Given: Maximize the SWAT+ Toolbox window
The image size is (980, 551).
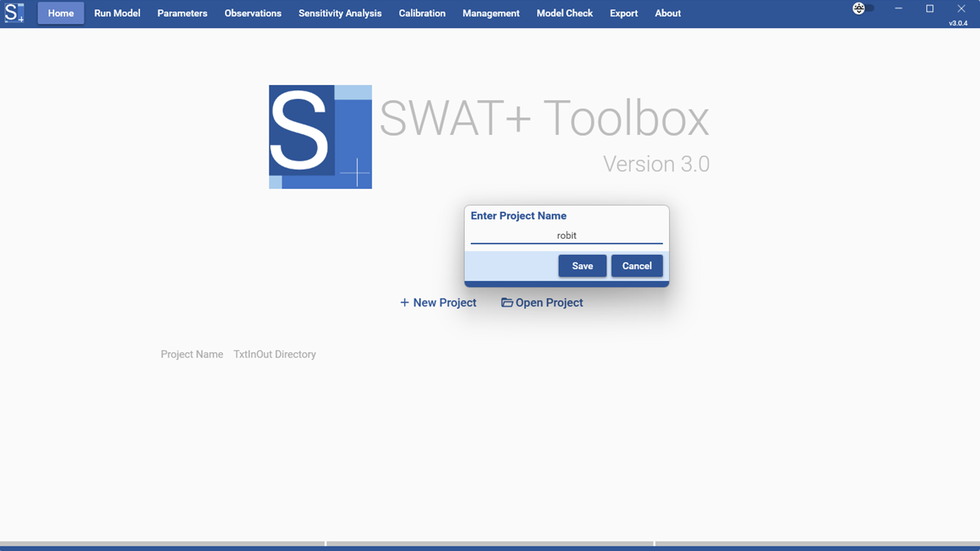Looking at the screenshot, I should point(929,8).
